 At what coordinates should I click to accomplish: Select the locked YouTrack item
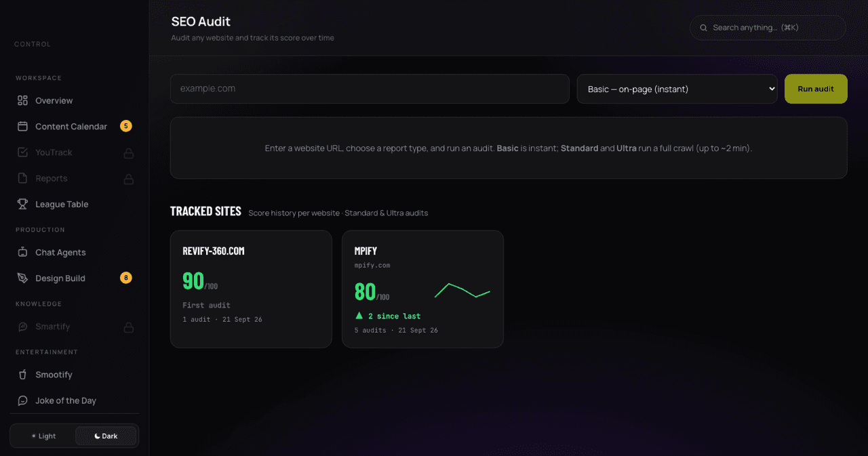[x=75, y=152]
